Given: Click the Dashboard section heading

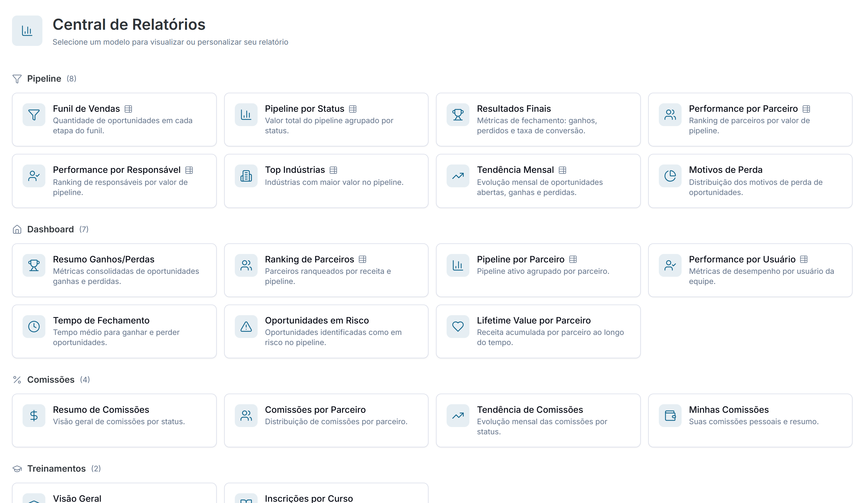Looking at the screenshot, I should (50, 229).
